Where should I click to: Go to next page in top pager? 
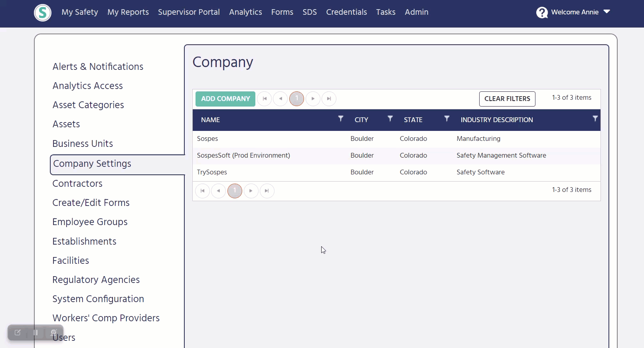click(x=313, y=99)
